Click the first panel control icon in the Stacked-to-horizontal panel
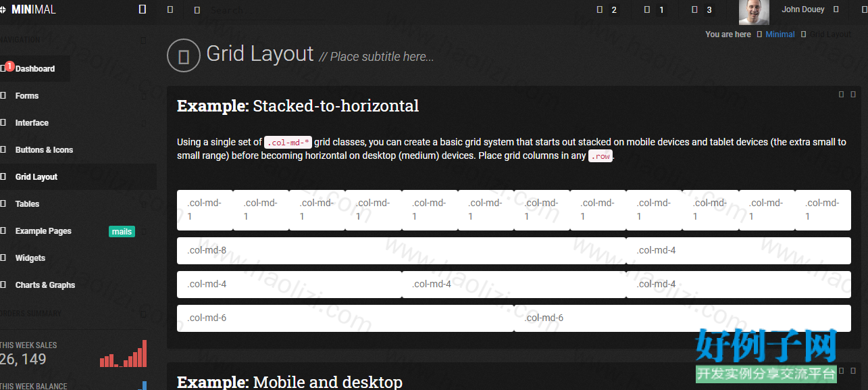 [842, 95]
